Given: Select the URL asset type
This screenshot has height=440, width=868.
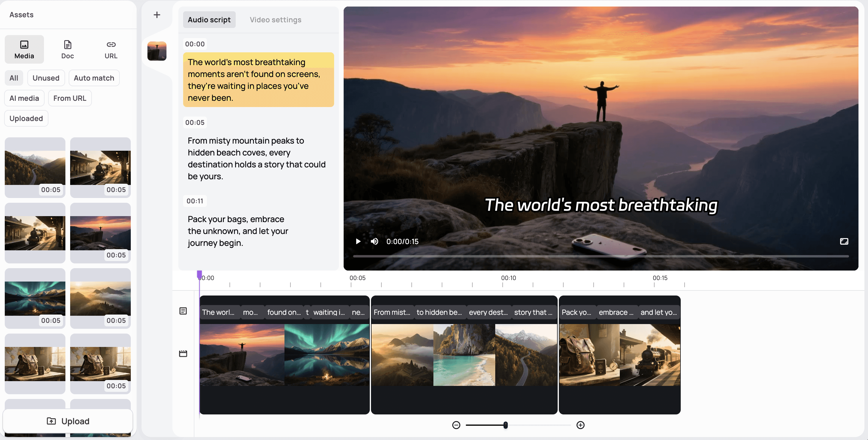Looking at the screenshot, I should 111,49.
